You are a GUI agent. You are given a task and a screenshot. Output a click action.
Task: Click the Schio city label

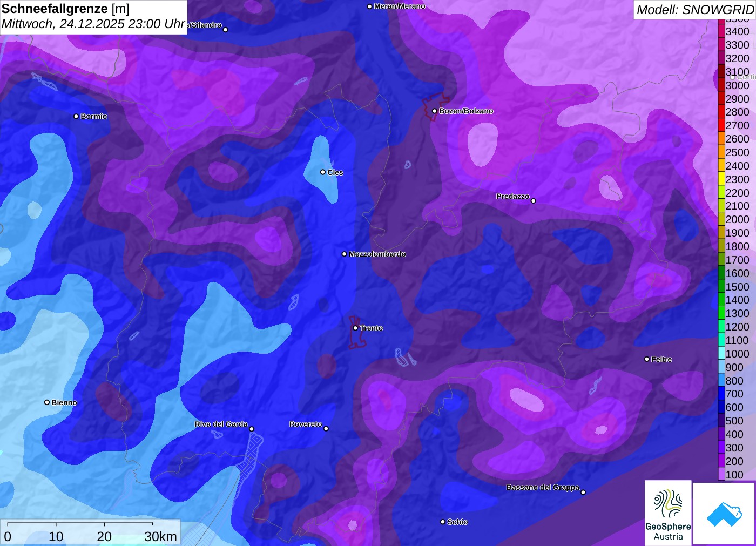tap(457, 522)
